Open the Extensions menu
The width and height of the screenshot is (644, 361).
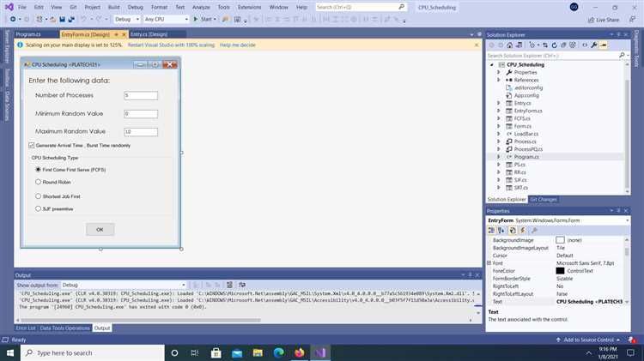click(249, 8)
